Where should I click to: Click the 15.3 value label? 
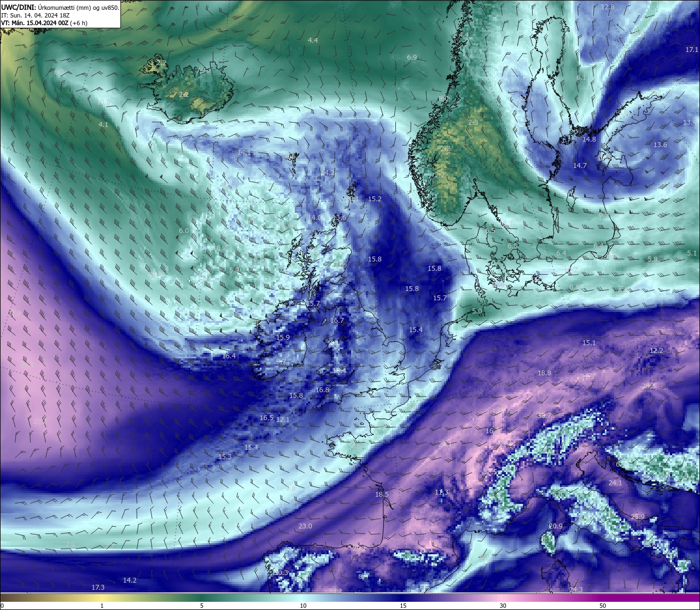tap(225, 457)
